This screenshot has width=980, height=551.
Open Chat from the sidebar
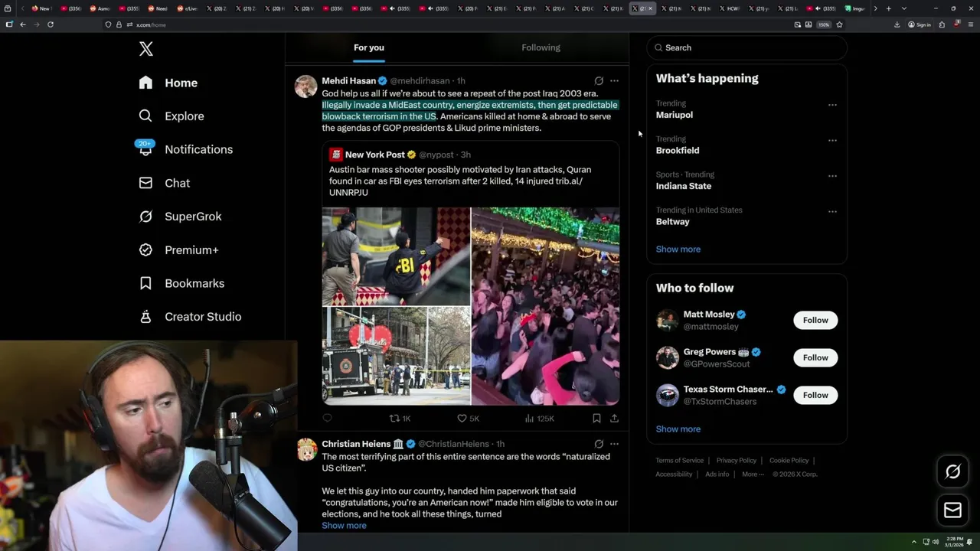(165, 183)
